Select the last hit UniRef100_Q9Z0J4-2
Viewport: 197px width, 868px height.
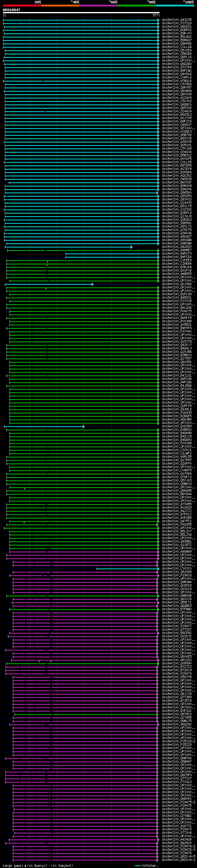coord(179,860)
